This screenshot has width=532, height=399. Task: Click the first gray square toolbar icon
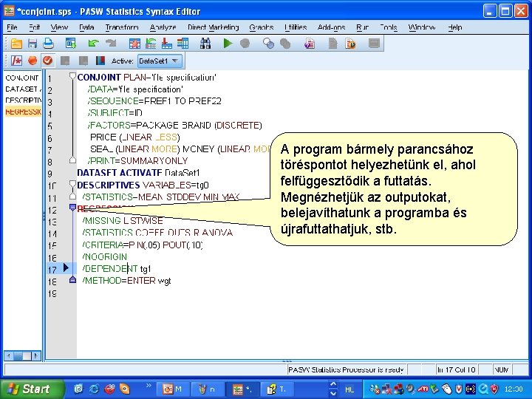click(65, 61)
